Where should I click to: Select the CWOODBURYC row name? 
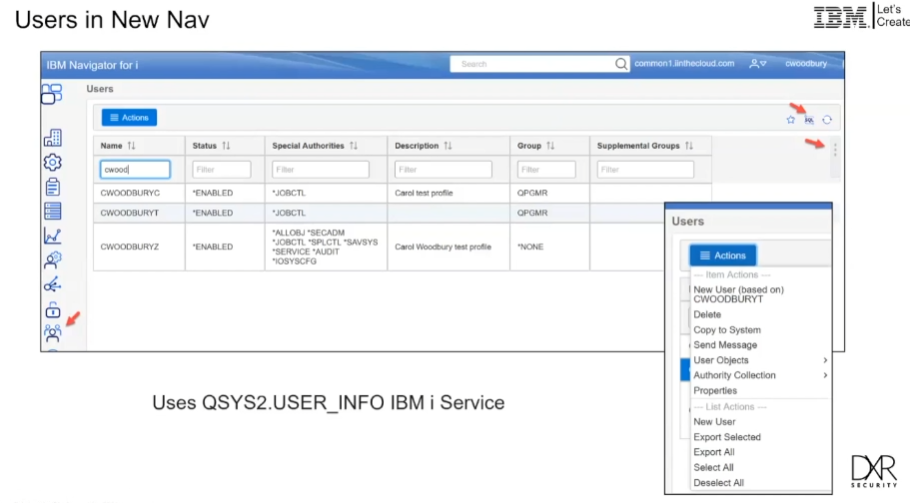click(x=130, y=193)
